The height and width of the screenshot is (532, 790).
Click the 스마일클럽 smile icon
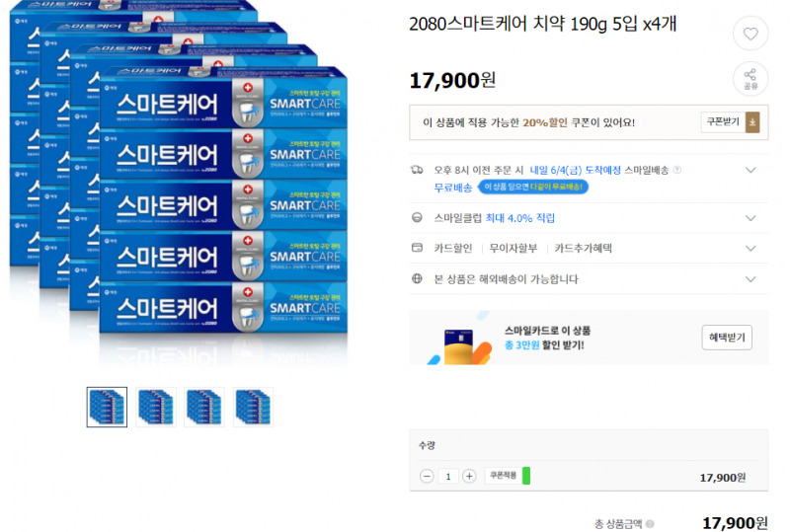click(417, 217)
